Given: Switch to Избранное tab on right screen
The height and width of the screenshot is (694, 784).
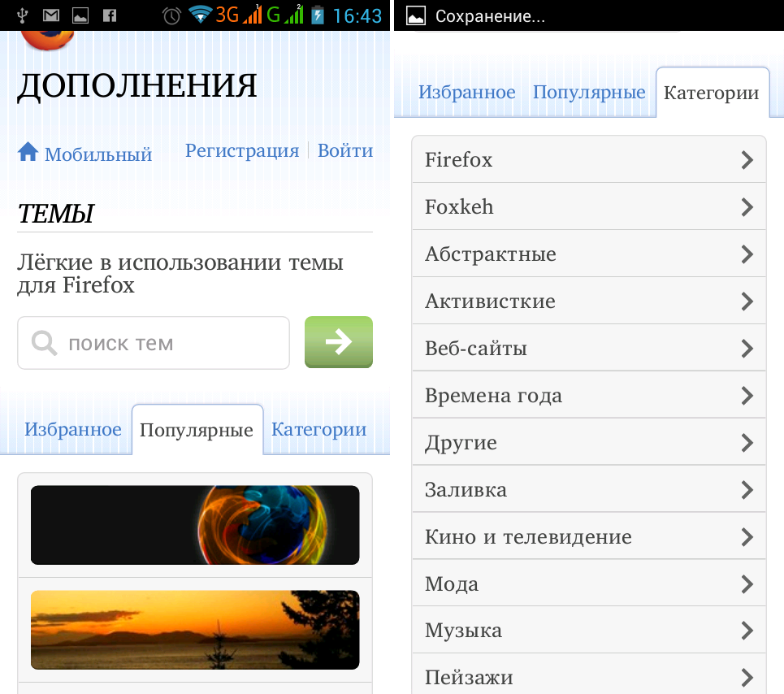Looking at the screenshot, I should (x=466, y=92).
